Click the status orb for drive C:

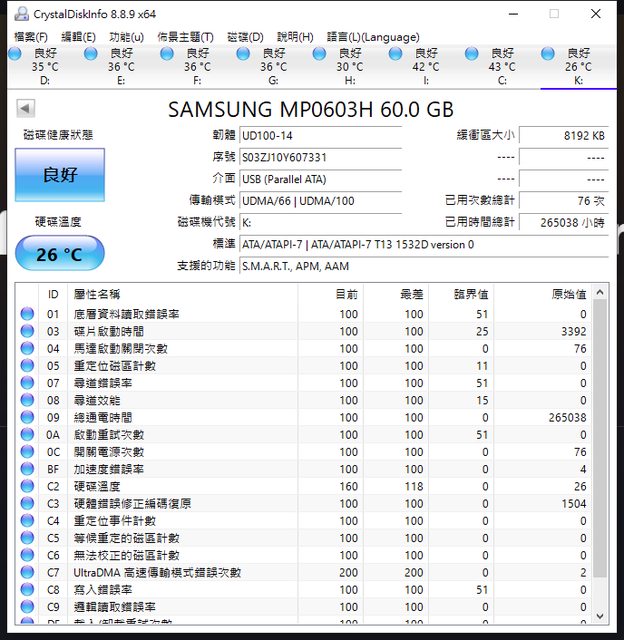click(x=471, y=53)
